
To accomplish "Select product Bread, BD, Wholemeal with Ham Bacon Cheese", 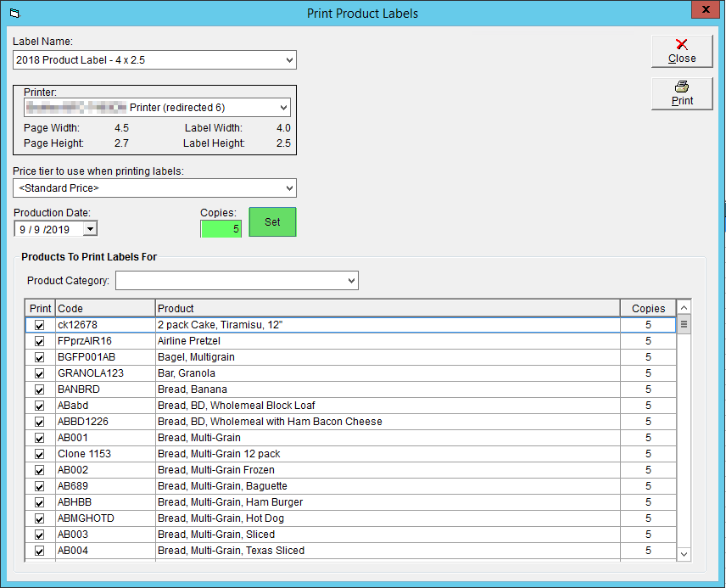I will (388, 422).
